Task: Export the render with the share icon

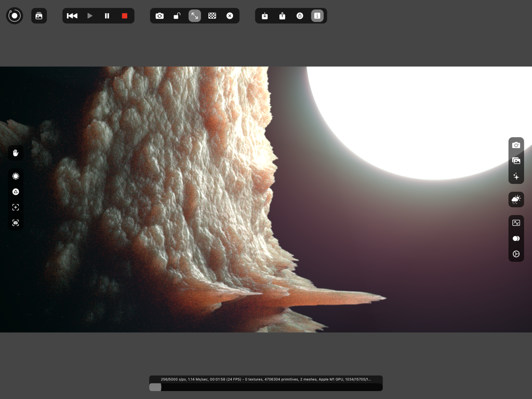Action: click(x=282, y=16)
